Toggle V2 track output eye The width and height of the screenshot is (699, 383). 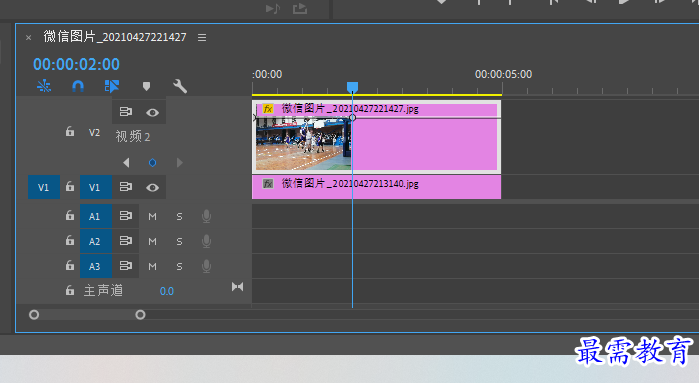tap(152, 112)
